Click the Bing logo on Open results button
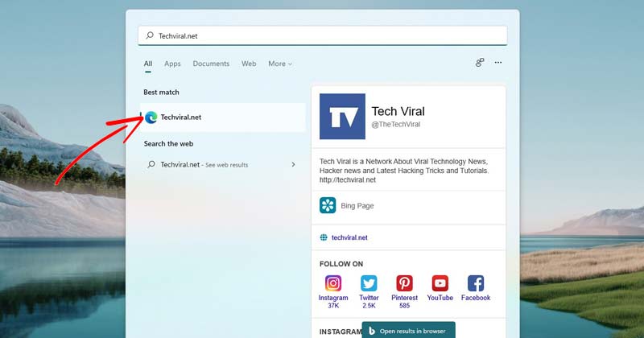This screenshot has height=338, width=644. tap(372, 331)
